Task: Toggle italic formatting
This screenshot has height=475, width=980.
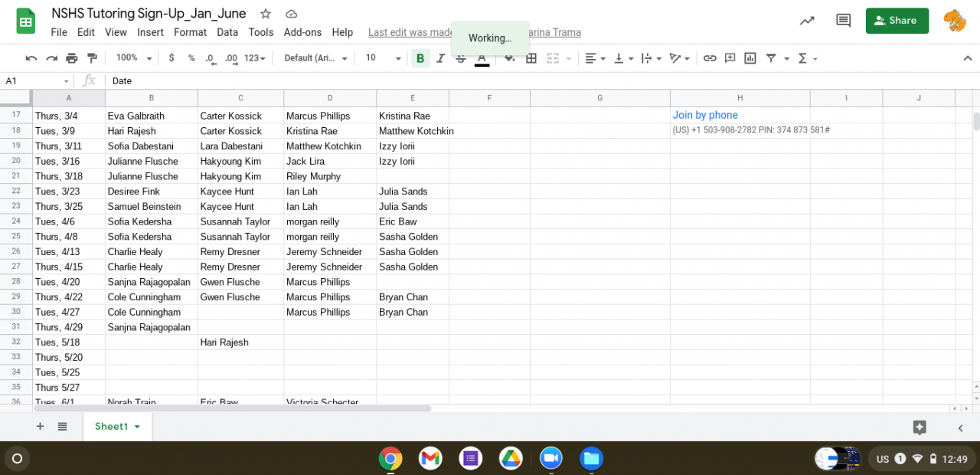Action: pos(441,58)
